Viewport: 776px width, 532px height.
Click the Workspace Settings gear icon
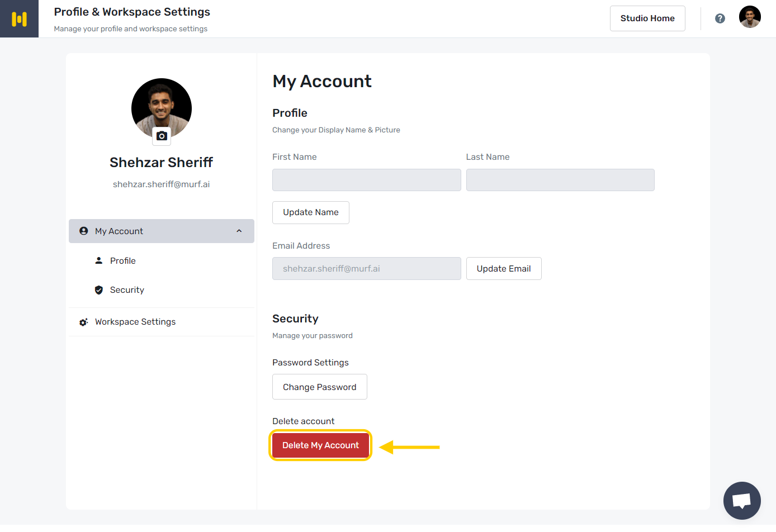click(x=84, y=322)
